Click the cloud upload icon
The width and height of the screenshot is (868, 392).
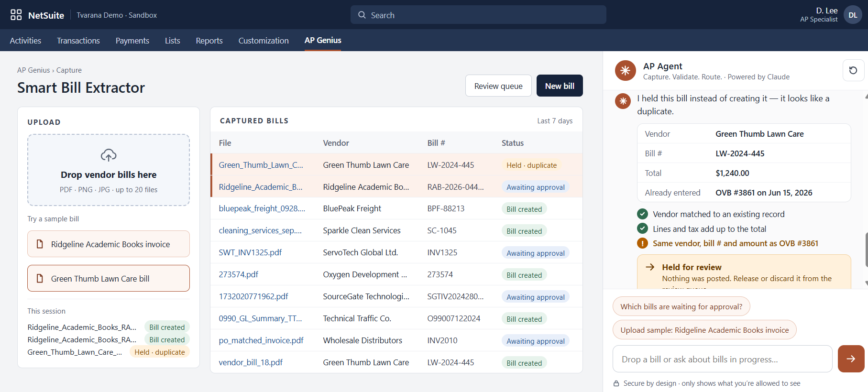coord(109,155)
